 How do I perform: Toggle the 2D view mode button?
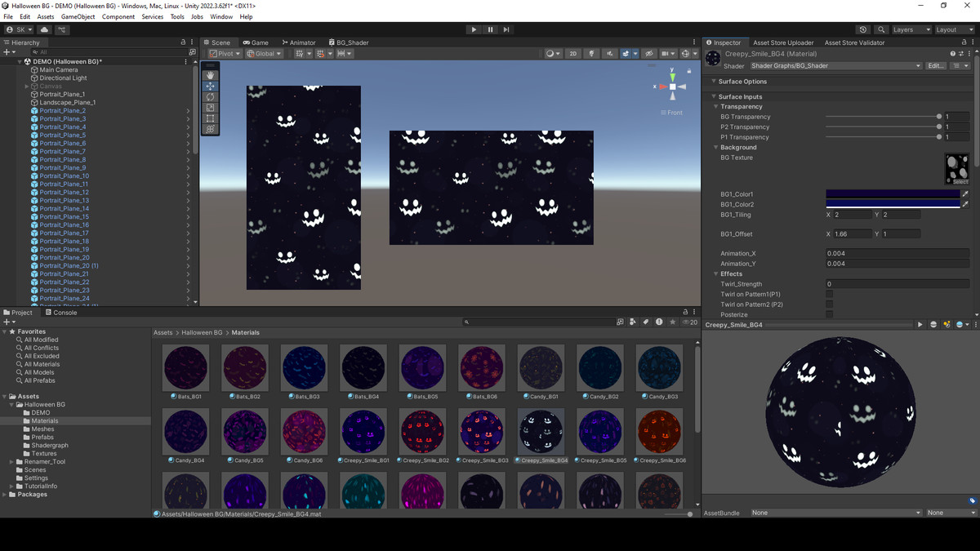572,54
